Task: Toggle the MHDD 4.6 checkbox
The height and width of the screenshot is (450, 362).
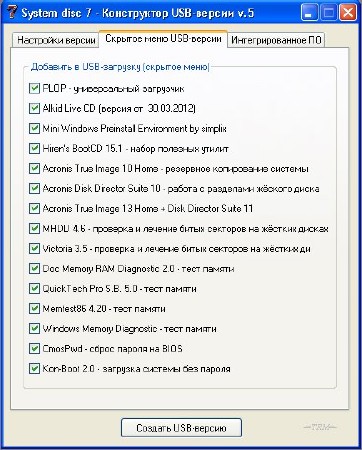Action: point(34,228)
